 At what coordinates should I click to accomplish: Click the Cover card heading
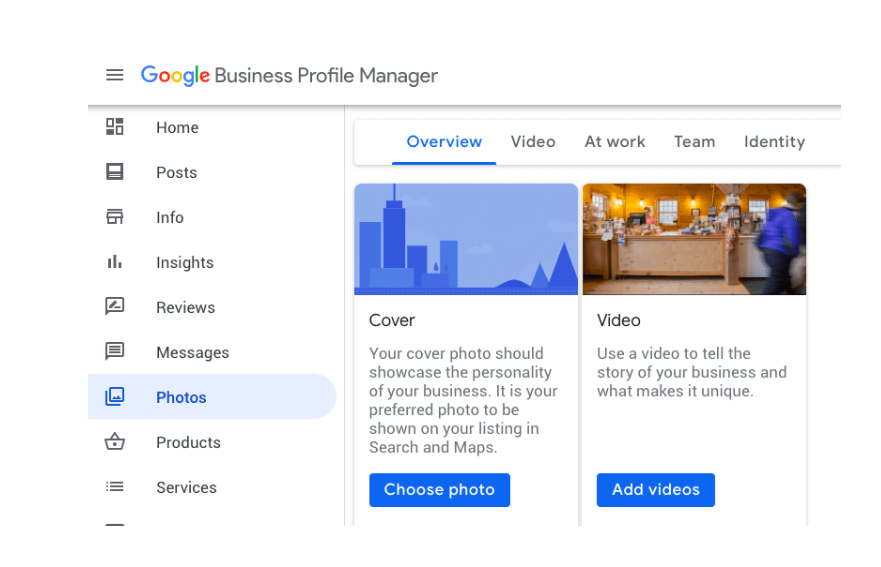[392, 320]
